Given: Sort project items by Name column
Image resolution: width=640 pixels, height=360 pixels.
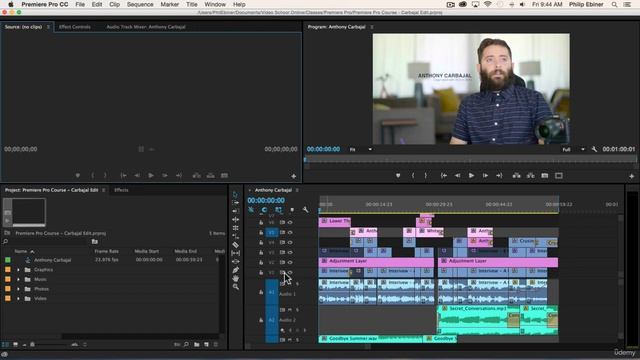Looking at the screenshot, I should point(21,251).
